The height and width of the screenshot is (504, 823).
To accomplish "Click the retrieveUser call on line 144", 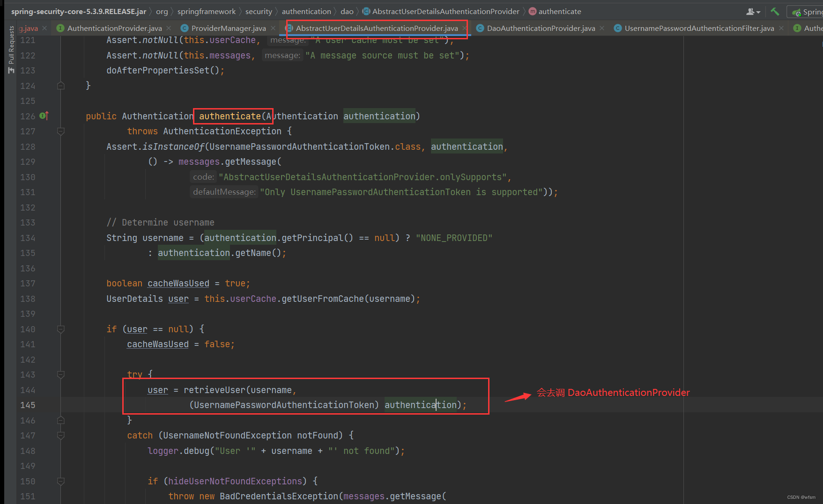I will pos(215,390).
